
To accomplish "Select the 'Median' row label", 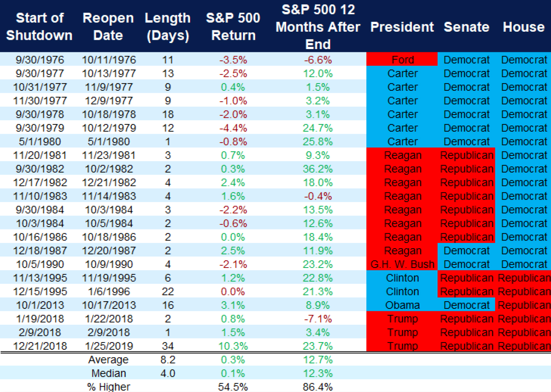I will [x=108, y=373].
